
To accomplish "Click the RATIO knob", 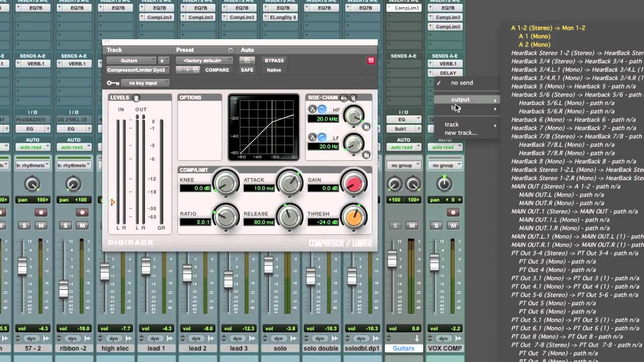I will (226, 217).
